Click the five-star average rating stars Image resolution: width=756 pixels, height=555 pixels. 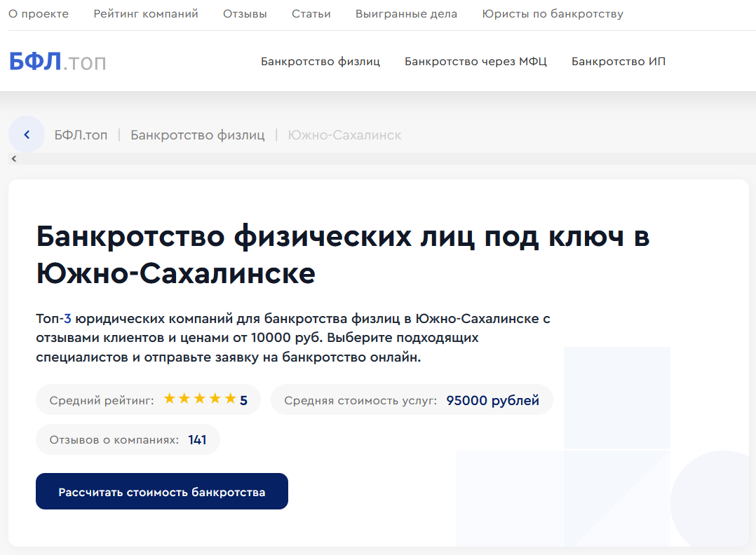[x=200, y=399]
